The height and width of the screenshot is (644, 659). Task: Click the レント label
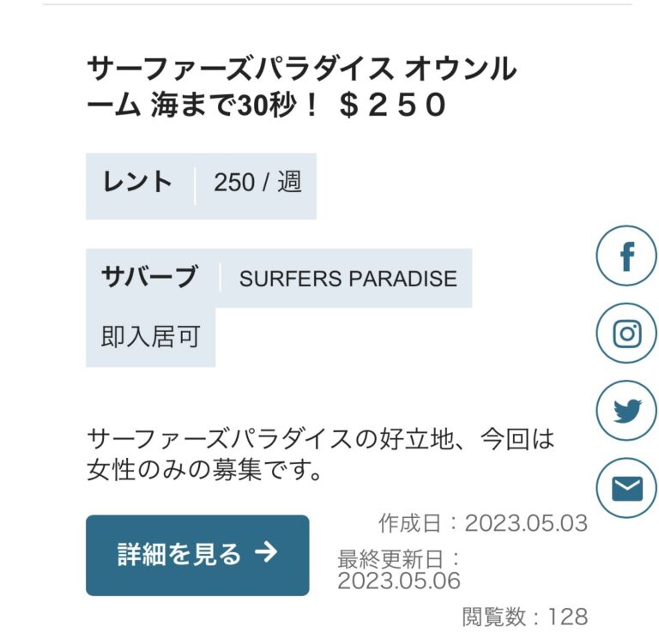pos(137,183)
